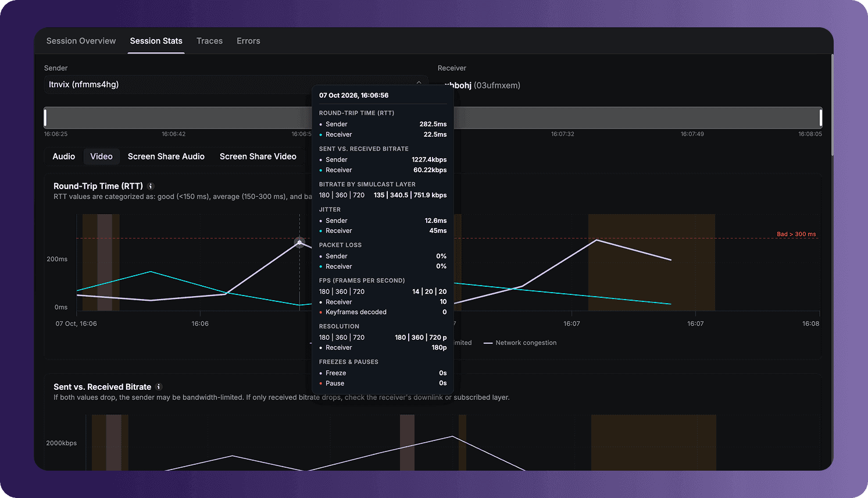The height and width of the screenshot is (498, 868).
Task: Click the "07 Oct, 16:06" x-axis label
Action: tap(76, 323)
